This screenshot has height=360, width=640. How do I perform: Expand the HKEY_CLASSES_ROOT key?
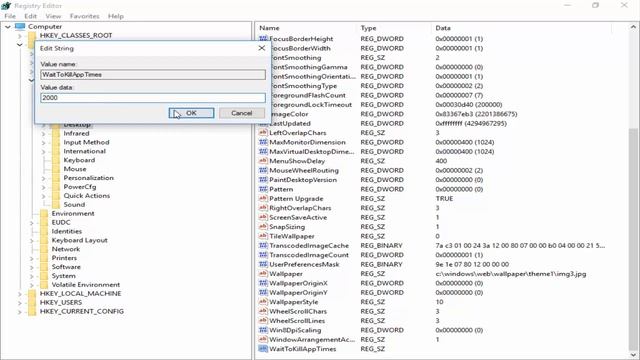point(20,36)
